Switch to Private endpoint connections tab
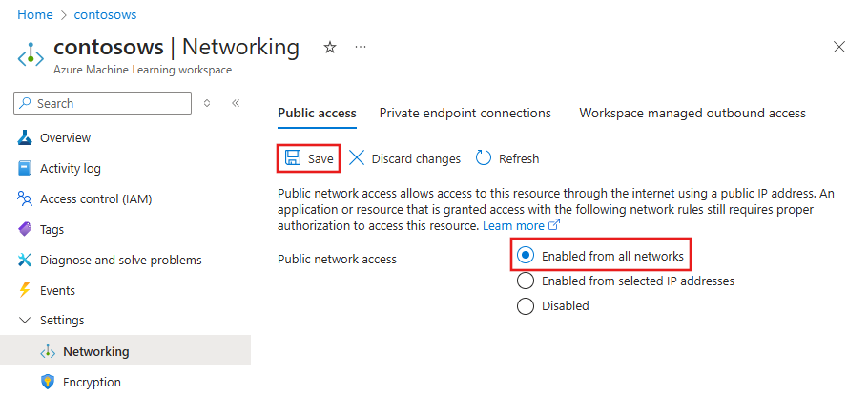The image size is (868, 396). pos(465,113)
